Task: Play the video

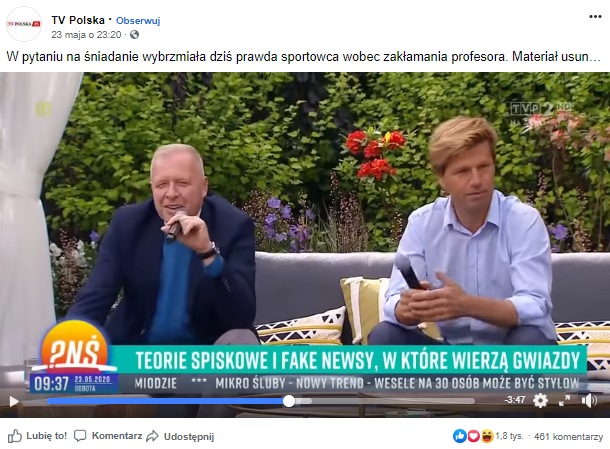Action: [x=14, y=401]
